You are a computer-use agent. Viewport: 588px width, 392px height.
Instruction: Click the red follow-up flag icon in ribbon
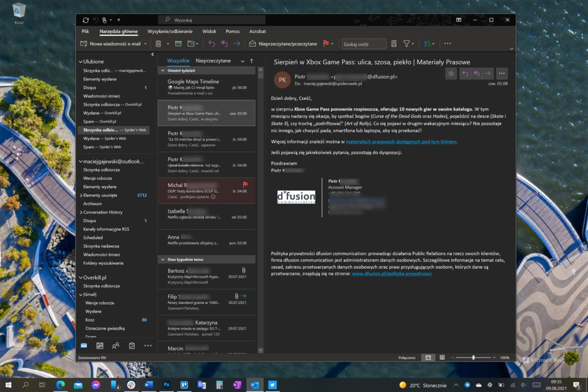point(326,43)
